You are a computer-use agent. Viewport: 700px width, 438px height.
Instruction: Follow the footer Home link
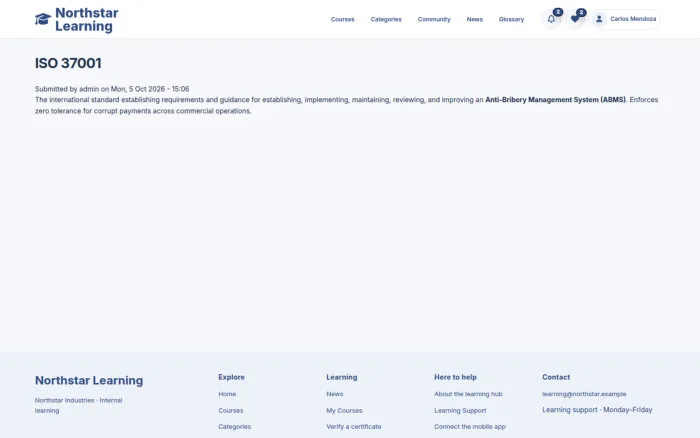tap(227, 394)
